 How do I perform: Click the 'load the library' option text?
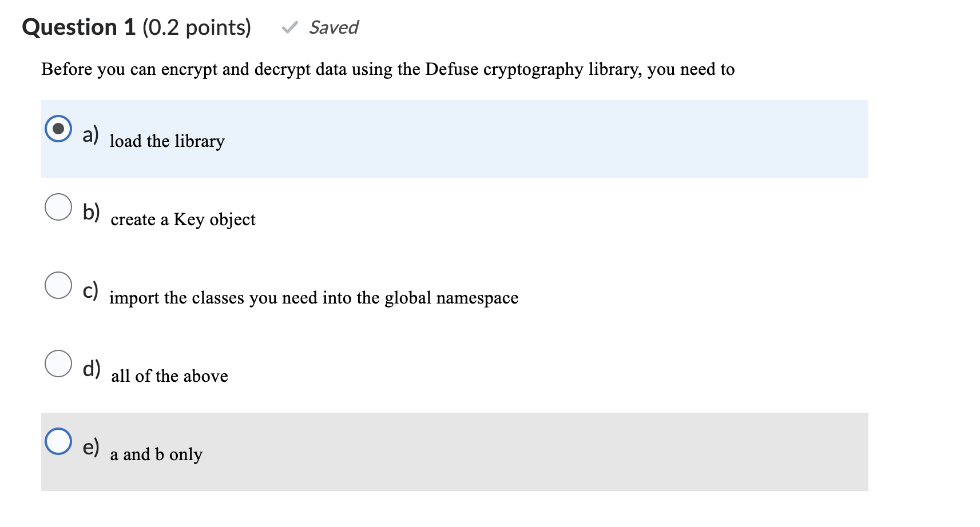coord(166,141)
